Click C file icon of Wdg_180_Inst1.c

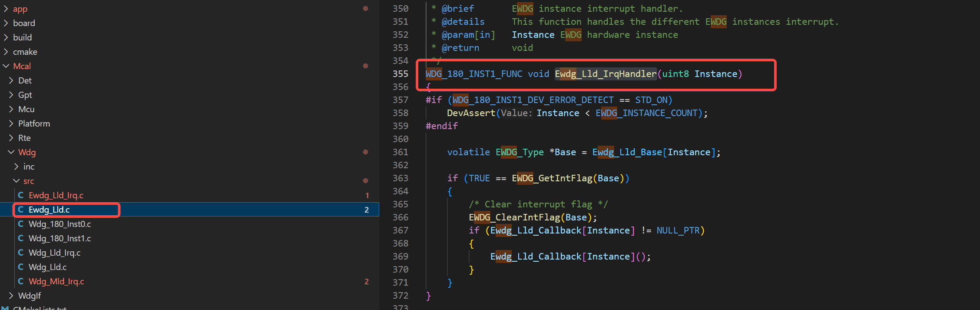[21, 238]
